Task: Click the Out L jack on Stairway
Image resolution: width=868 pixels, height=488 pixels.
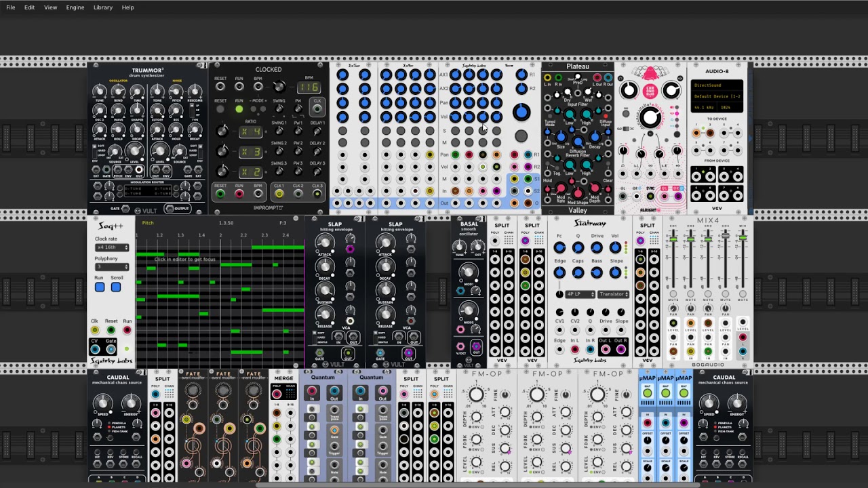Action: [x=606, y=350]
